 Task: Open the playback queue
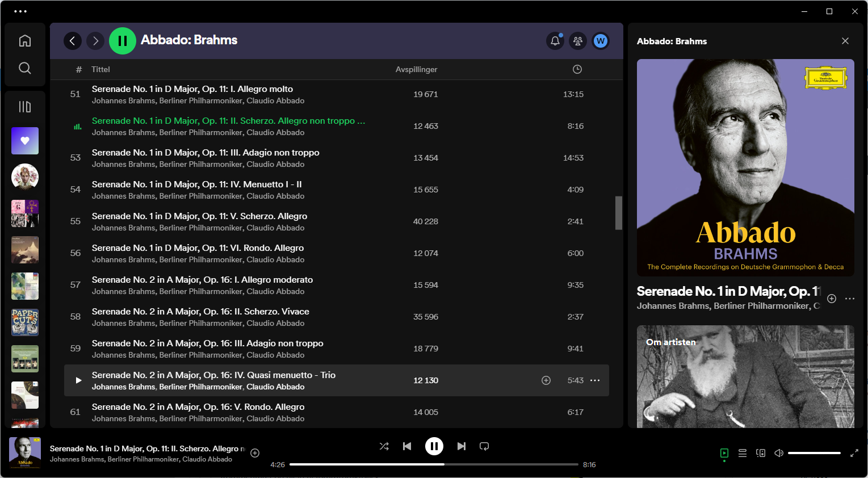point(743,453)
